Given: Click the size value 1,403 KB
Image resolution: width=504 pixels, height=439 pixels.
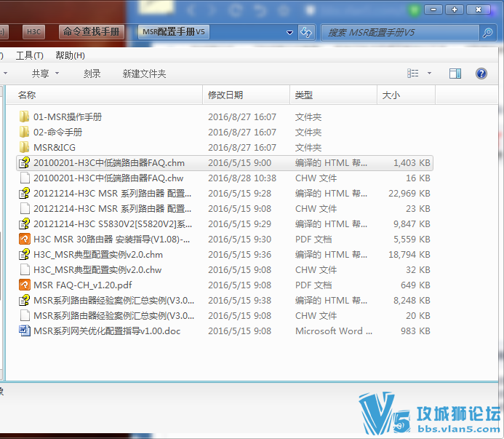Looking at the screenshot, I should click(x=412, y=163).
